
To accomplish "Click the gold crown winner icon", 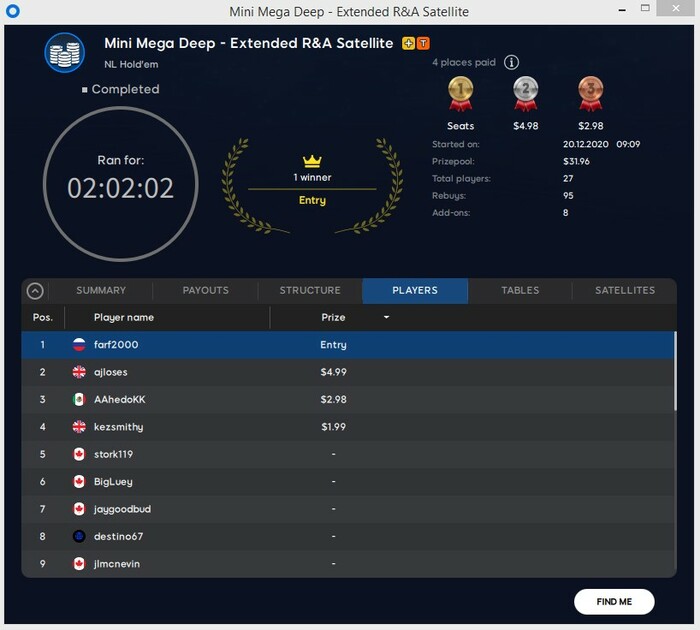I will [x=312, y=161].
